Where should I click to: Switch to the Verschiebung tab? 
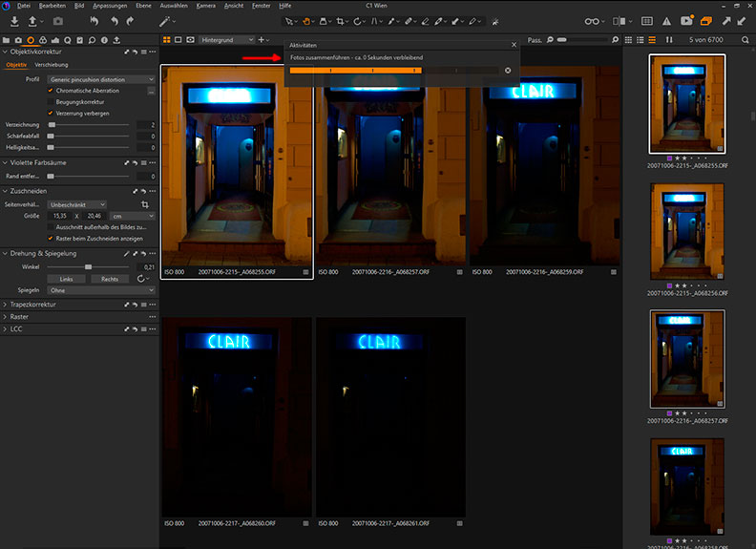point(52,65)
